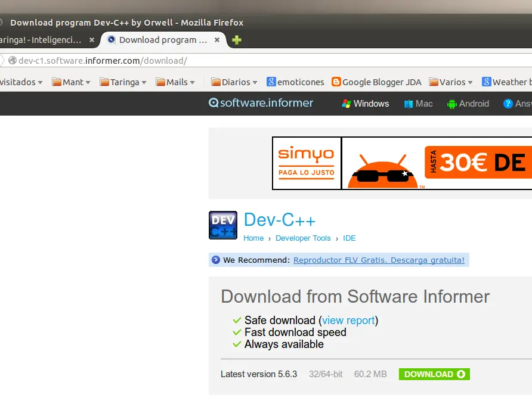This screenshot has height=398, width=532.
Task: Click the blue arrow icon beside We Recommend
Action: 216,260
